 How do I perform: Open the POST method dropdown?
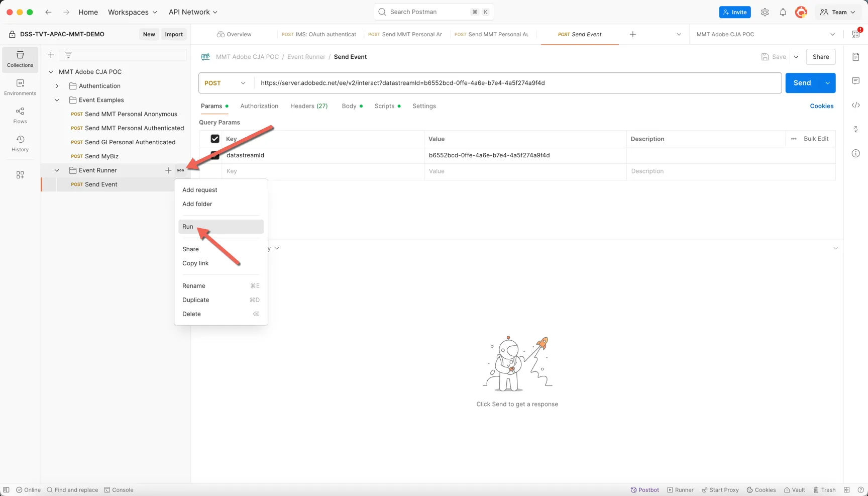[x=225, y=83]
